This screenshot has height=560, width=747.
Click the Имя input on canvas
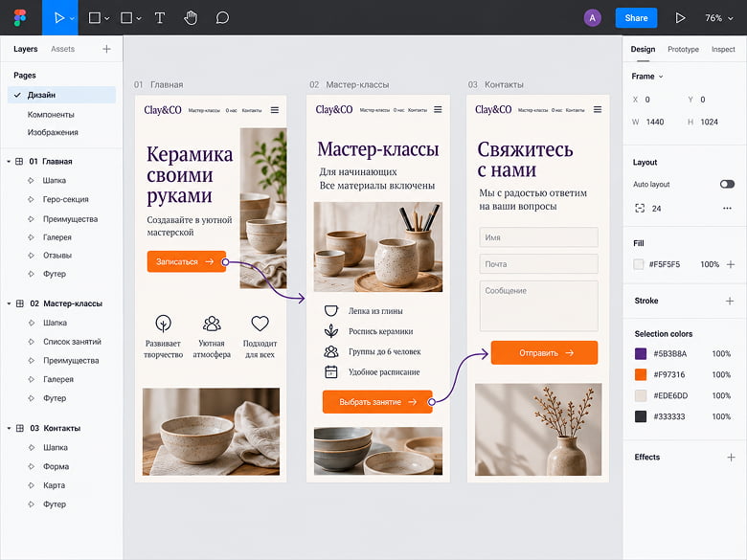pos(539,237)
